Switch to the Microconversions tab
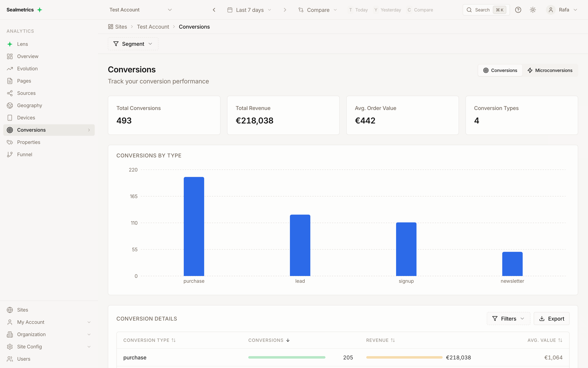This screenshot has height=368, width=588. (550, 70)
